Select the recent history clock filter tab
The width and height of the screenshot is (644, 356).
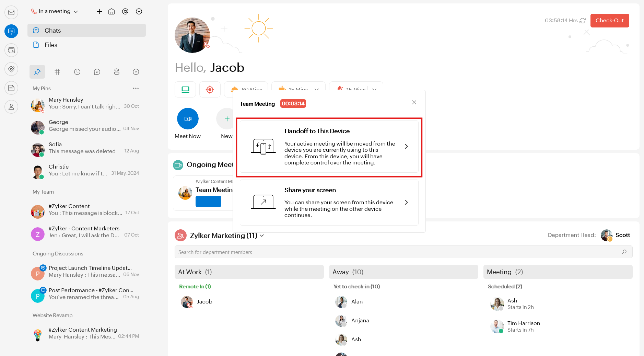click(x=77, y=72)
